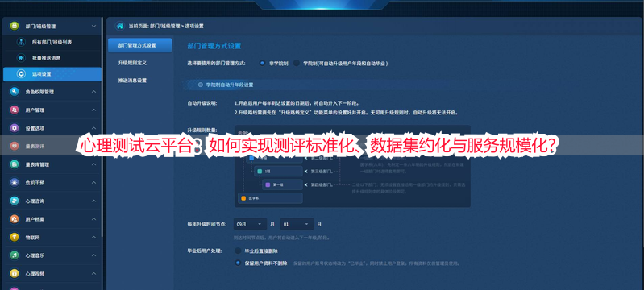Screen dimensions: 644x290
Task: Open the 危机干预 menu label
Action: pyautogui.click(x=35, y=182)
